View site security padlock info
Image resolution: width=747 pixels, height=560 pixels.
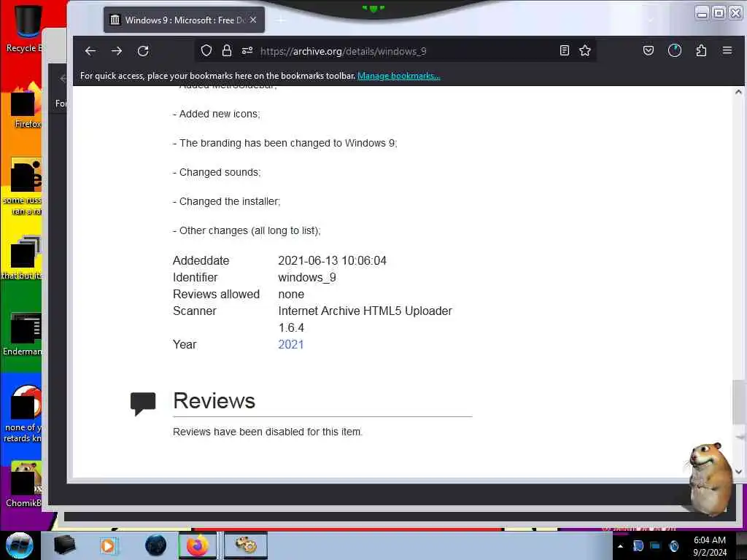coord(227,50)
